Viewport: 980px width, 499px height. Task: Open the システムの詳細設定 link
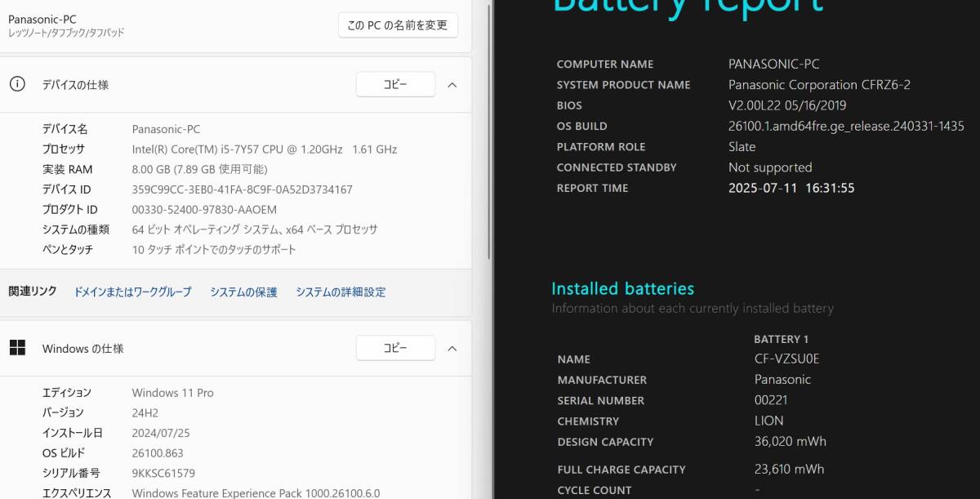pos(341,292)
